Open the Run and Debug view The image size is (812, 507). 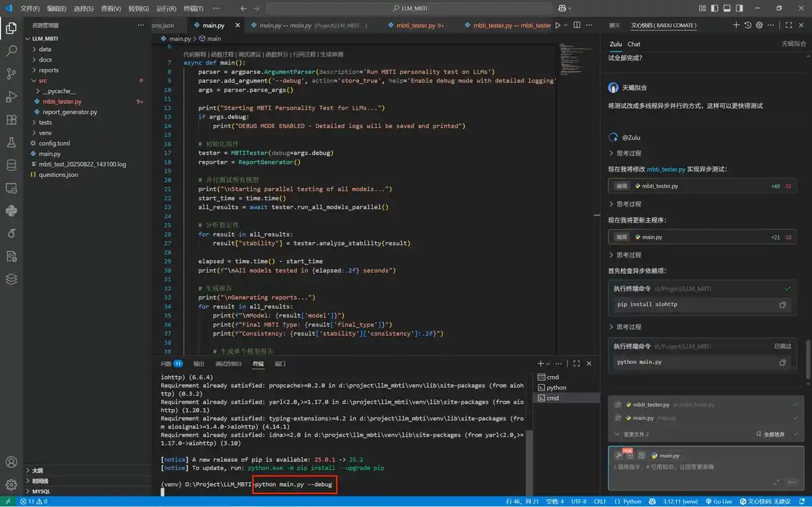11,97
